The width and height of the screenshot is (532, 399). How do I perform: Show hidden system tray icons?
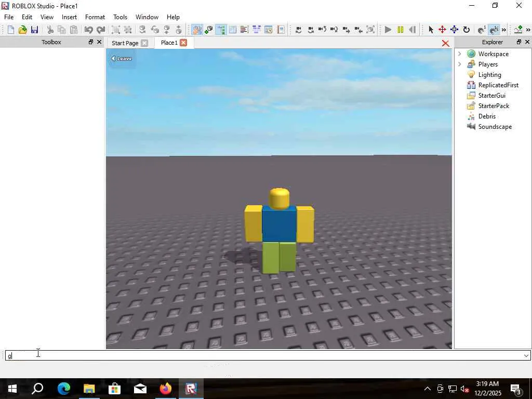[x=428, y=389]
